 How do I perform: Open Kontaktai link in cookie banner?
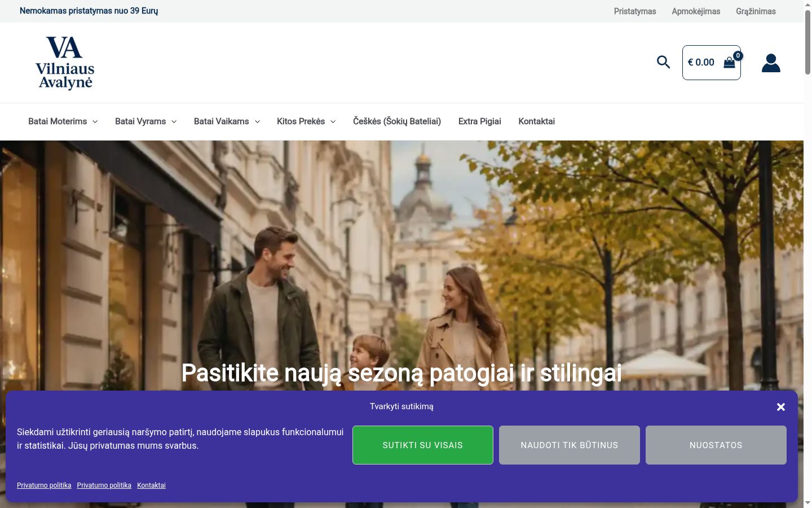tap(151, 485)
